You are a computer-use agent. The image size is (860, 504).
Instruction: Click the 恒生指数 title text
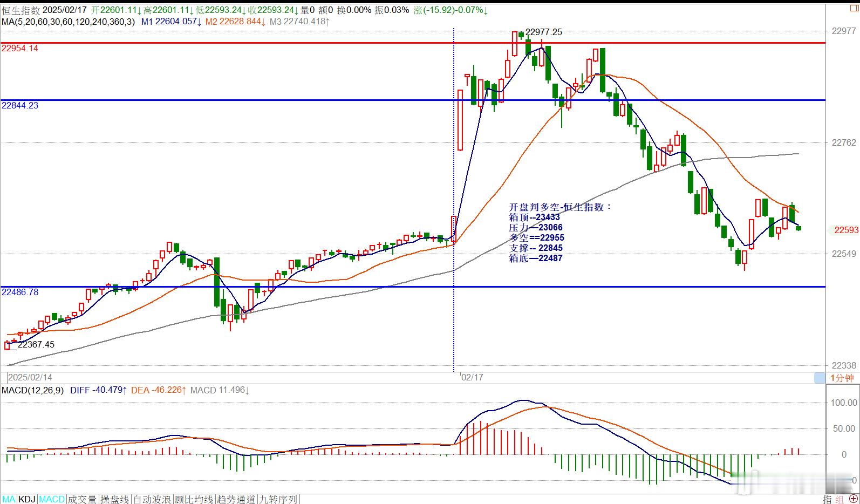click(21, 10)
